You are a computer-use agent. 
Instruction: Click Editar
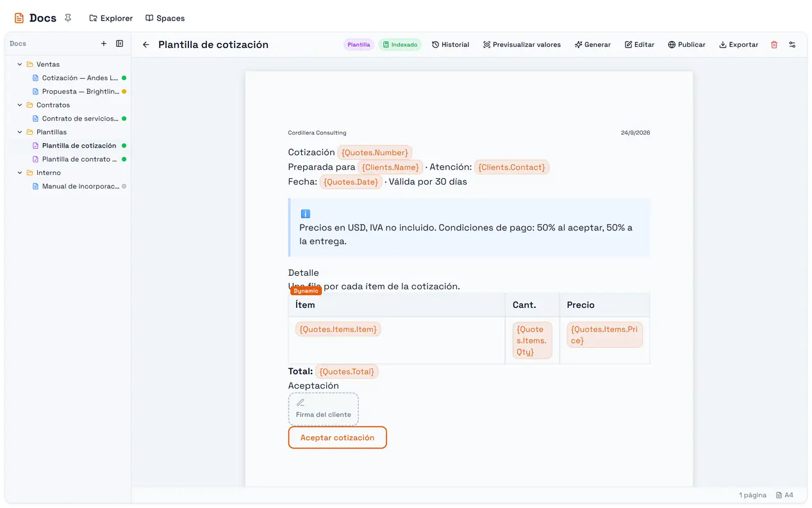640,45
